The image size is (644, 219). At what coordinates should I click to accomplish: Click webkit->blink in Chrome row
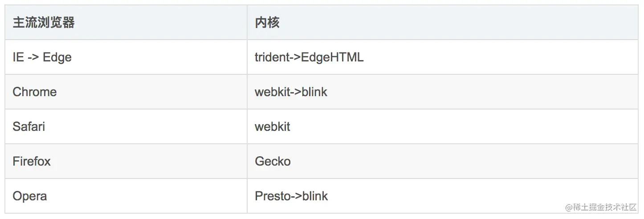443,92
